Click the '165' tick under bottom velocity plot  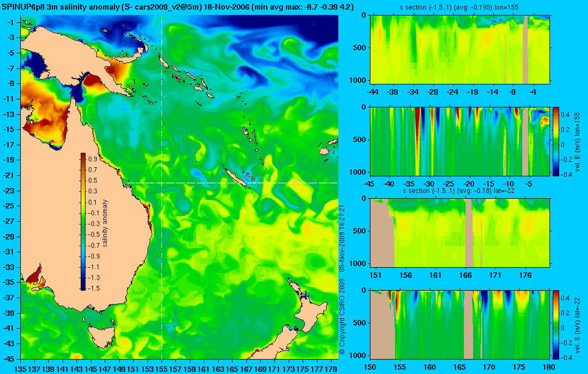coord(459,367)
